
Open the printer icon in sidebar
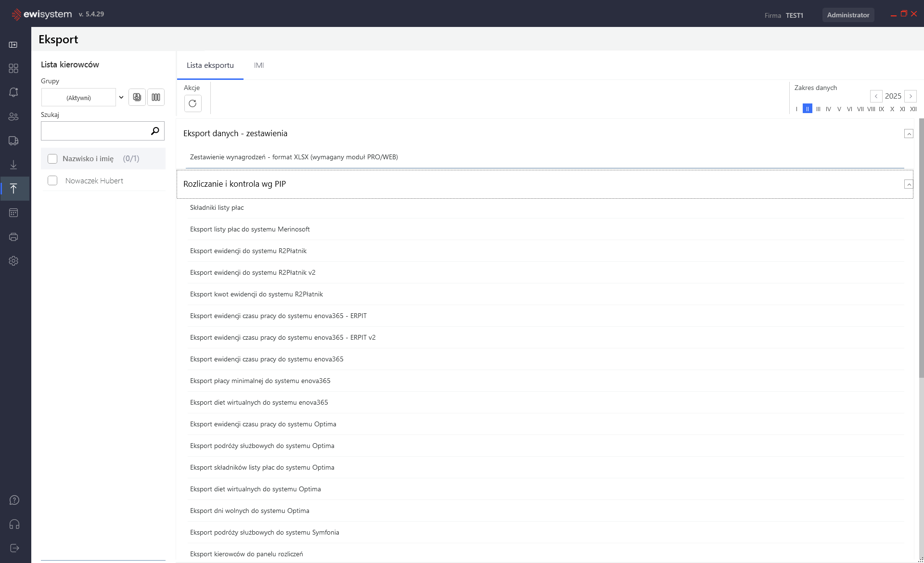13,237
